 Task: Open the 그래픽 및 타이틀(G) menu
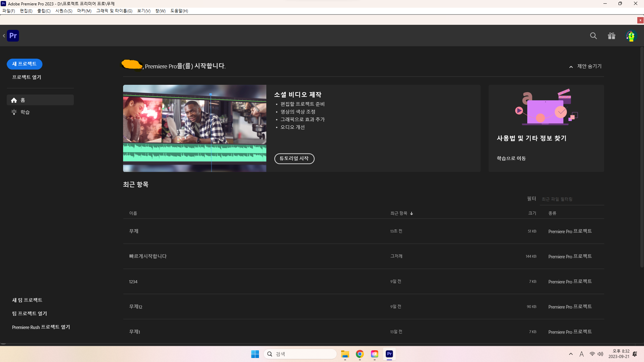[114, 11]
